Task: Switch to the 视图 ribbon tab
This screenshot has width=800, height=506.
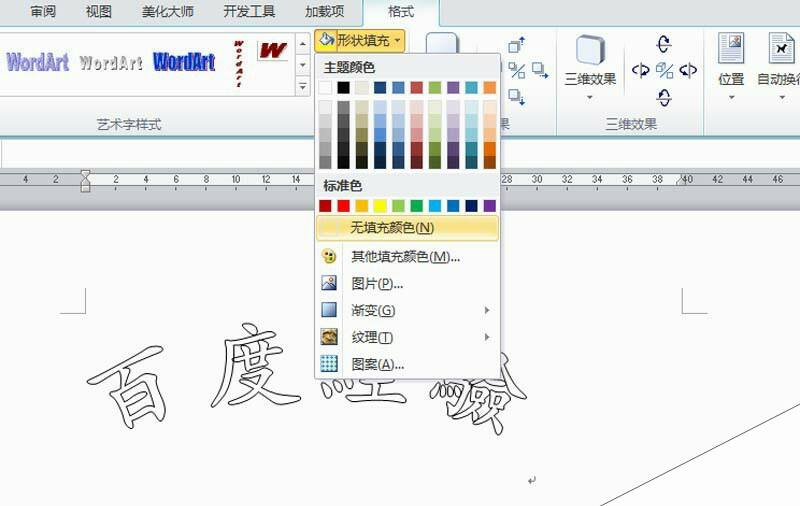Action: (98, 11)
